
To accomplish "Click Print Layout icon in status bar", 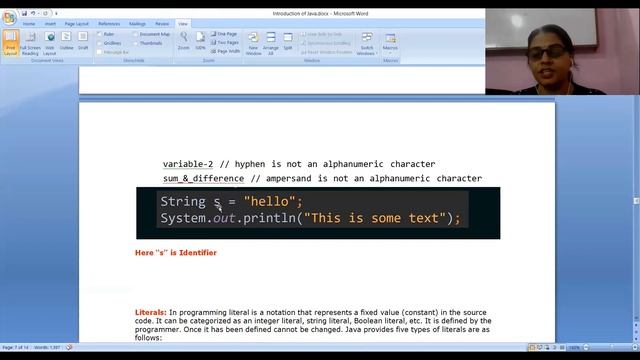I will coord(532,347).
